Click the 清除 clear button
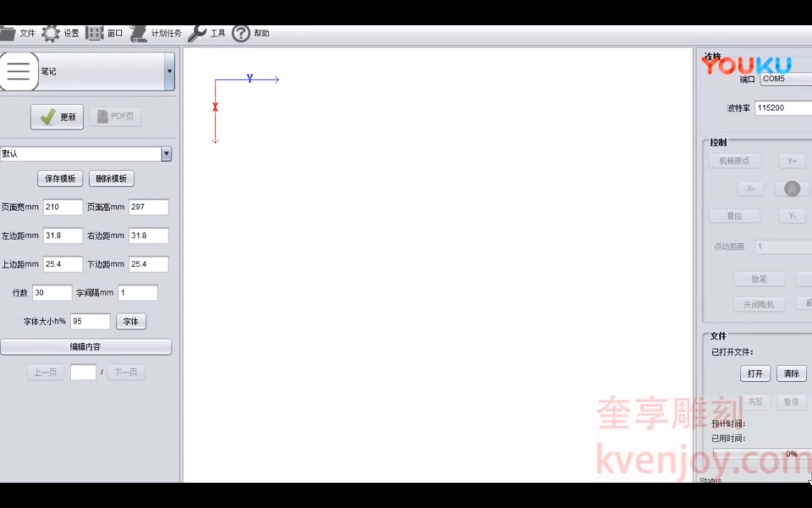The width and height of the screenshot is (812, 508). tap(792, 374)
